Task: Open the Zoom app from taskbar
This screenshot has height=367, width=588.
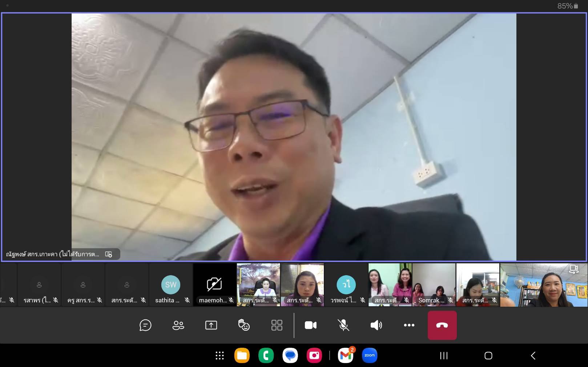Action: coord(370,355)
